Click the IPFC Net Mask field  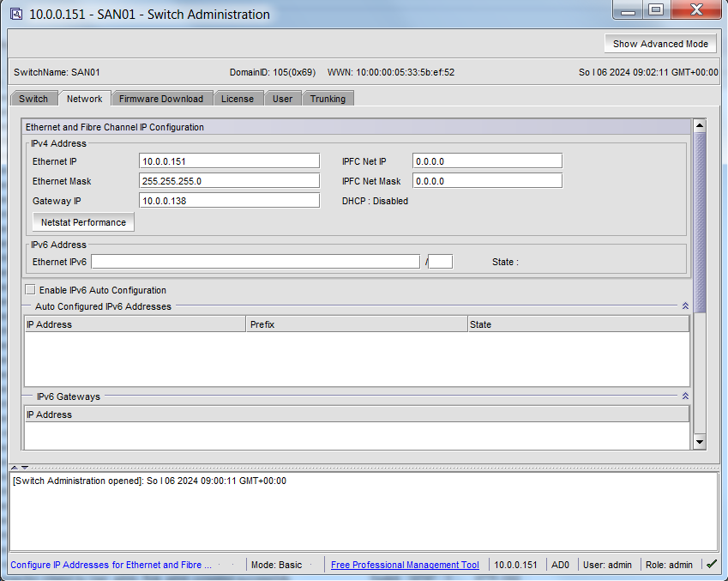pyautogui.click(x=487, y=181)
